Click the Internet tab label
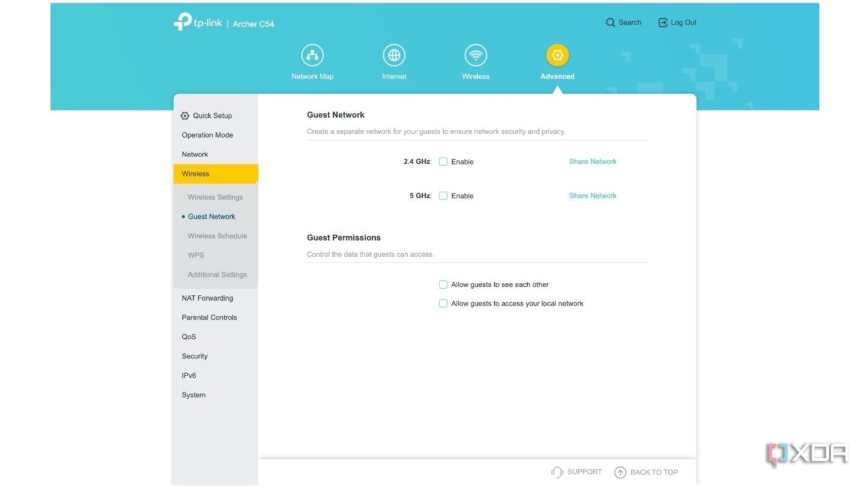This screenshot has height=488, width=868. (394, 76)
